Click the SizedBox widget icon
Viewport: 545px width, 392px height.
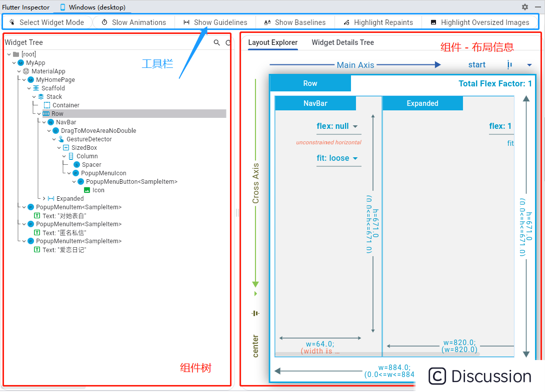[66, 148]
